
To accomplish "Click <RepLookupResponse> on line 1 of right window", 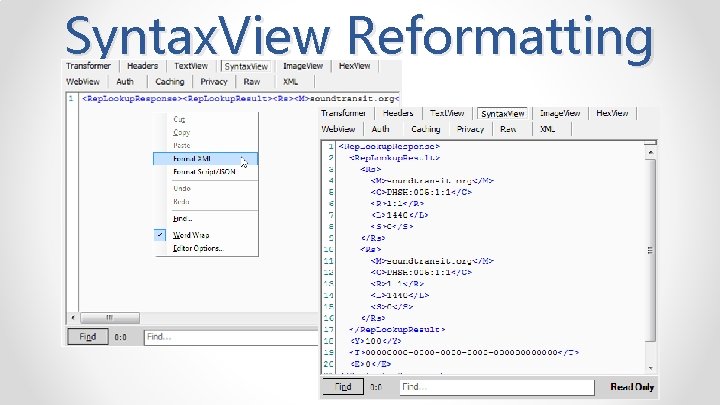I will (x=389, y=146).
